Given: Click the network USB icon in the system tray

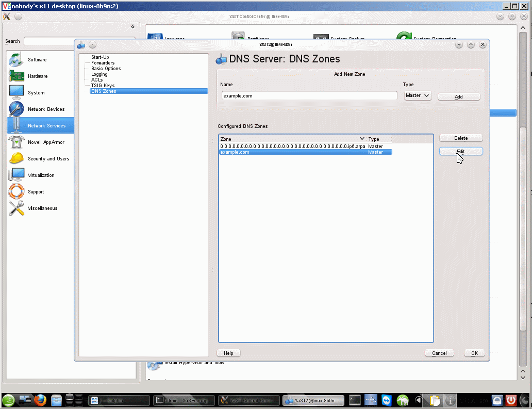Looking at the screenshot, I should tap(371, 401).
